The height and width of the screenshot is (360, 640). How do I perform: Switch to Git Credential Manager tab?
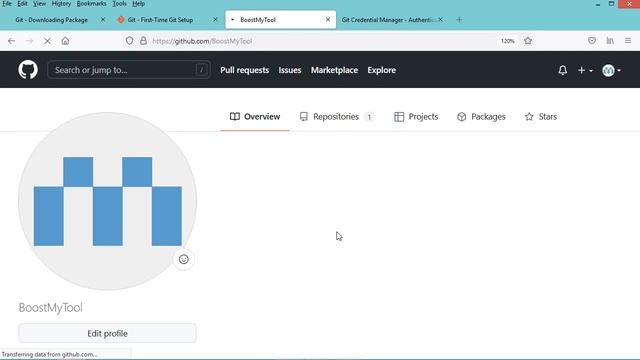388,20
